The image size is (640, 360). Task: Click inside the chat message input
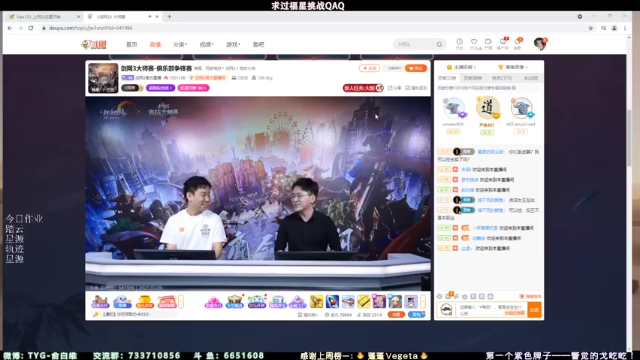[491, 310]
